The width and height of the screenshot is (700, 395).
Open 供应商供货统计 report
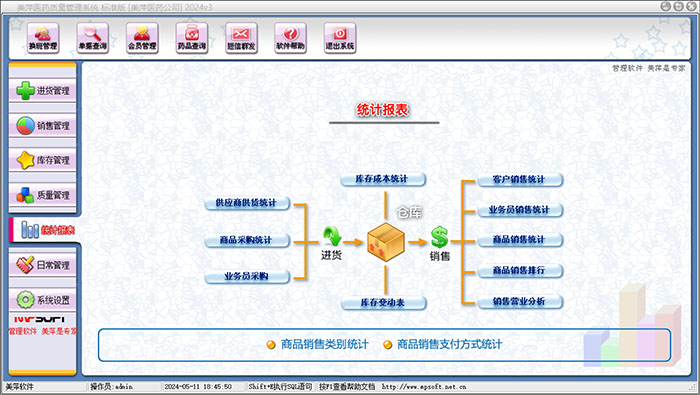[247, 203]
